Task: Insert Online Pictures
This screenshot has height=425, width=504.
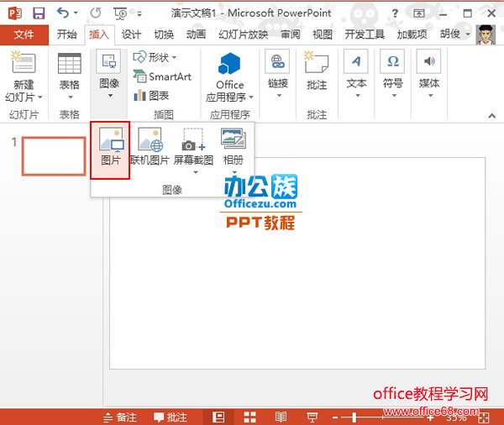Action: (150, 147)
